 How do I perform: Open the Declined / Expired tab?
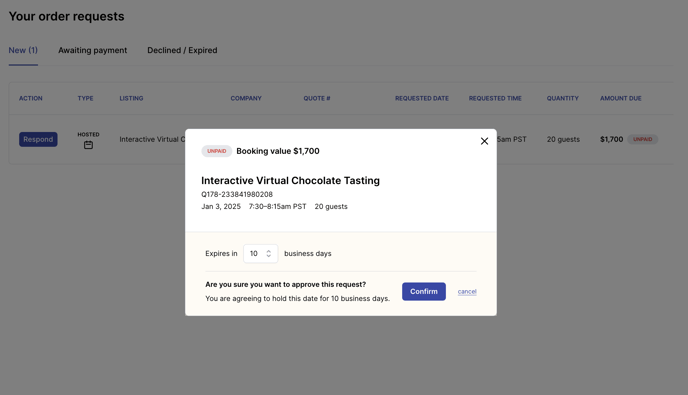pos(182,50)
